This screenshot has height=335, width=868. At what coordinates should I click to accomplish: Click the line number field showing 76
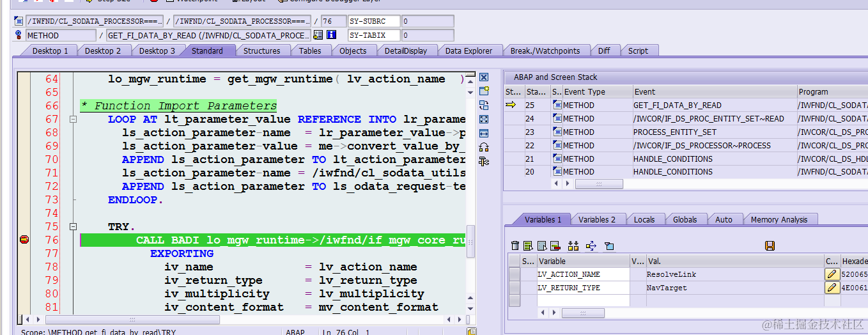click(x=332, y=21)
